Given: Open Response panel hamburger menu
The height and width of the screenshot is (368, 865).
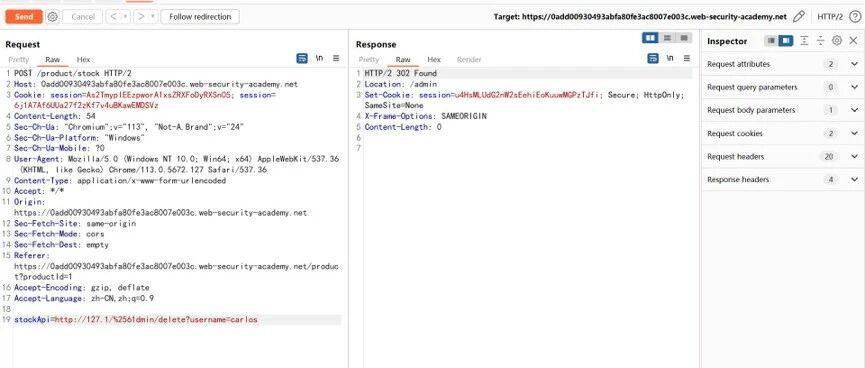Looking at the screenshot, I should (x=687, y=58).
